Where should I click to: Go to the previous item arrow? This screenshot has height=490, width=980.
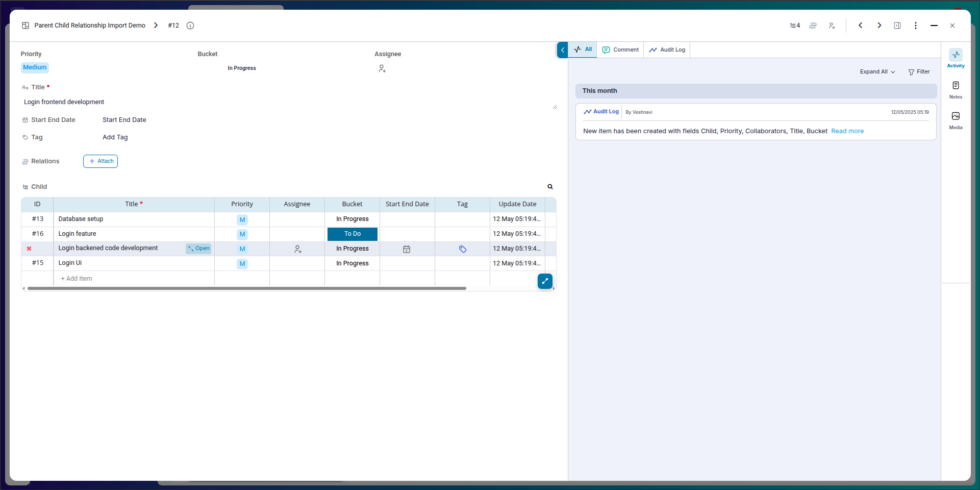[x=861, y=26]
